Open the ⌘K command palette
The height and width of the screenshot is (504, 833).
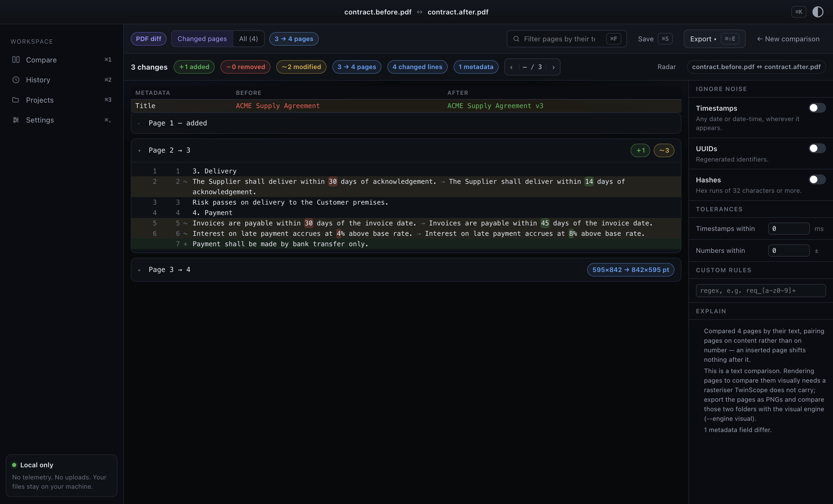[799, 12]
